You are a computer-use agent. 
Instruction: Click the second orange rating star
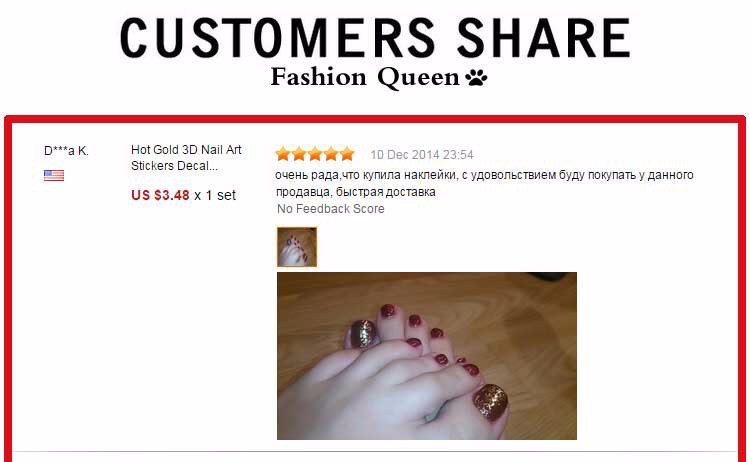point(299,154)
